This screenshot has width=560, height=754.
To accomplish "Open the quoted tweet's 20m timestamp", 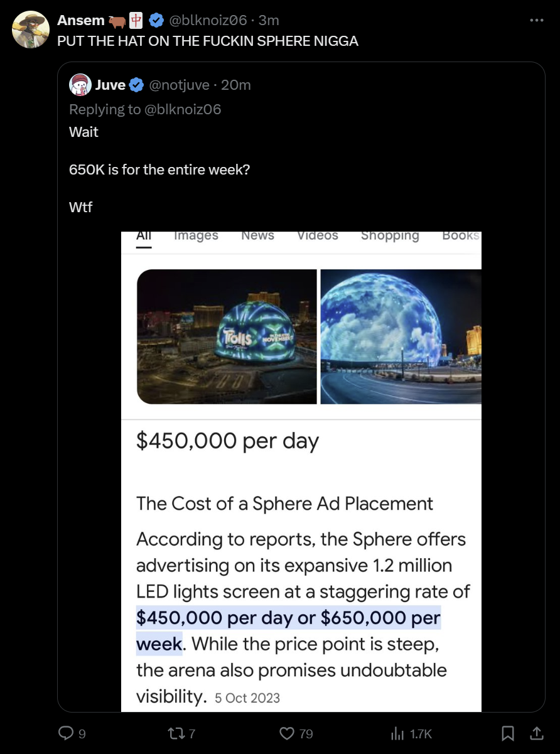I will tap(236, 85).
